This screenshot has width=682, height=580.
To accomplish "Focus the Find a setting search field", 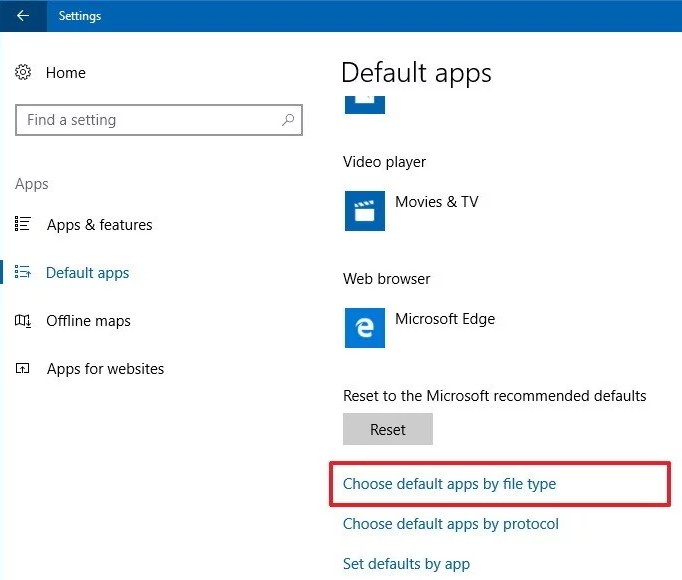I will coord(150,120).
